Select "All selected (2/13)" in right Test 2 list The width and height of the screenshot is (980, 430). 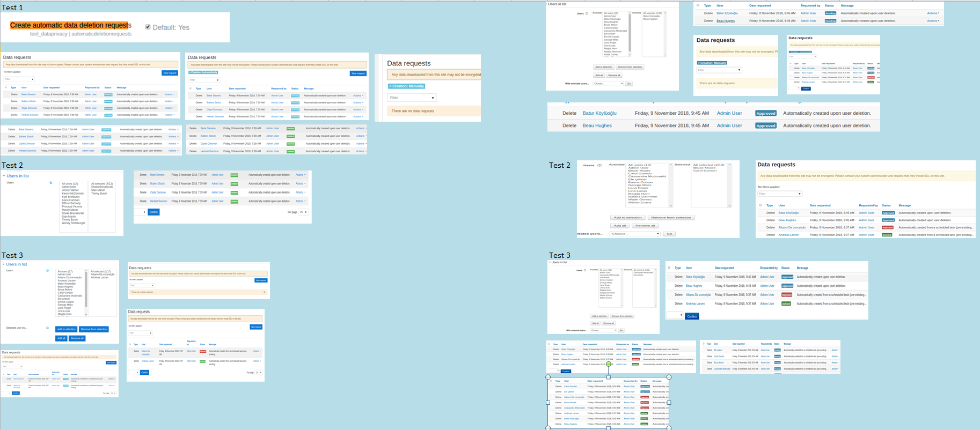tap(708, 165)
